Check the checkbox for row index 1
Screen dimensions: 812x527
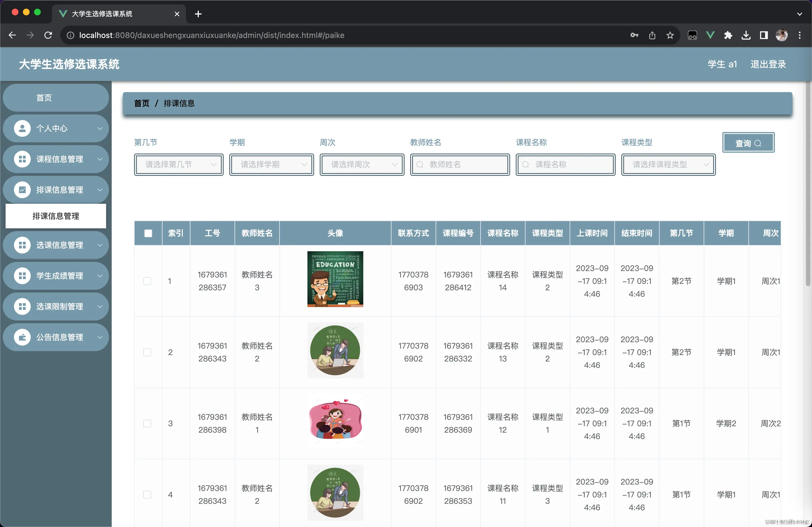(x=147, y=281)
